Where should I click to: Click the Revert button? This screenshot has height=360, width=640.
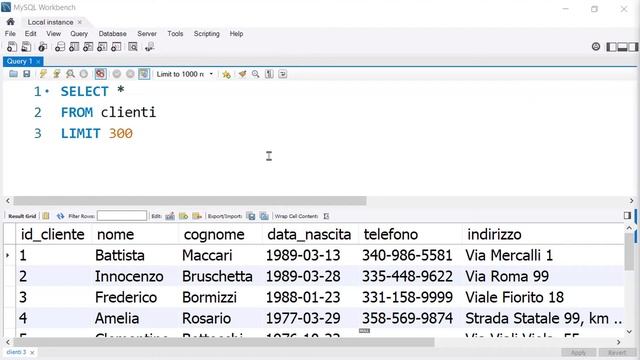point(617,352)
